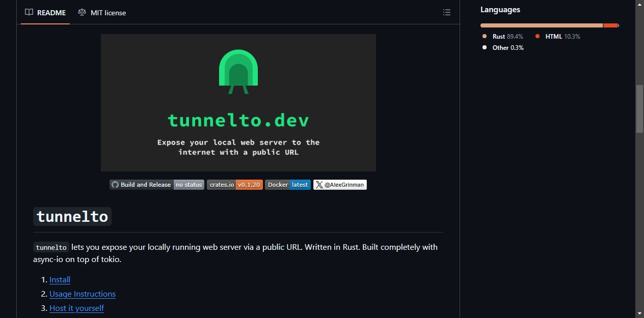This screenshot has height=318, width=644.
Task: Click the tunnelto.dev banner image
Action: tap(238, 103)
